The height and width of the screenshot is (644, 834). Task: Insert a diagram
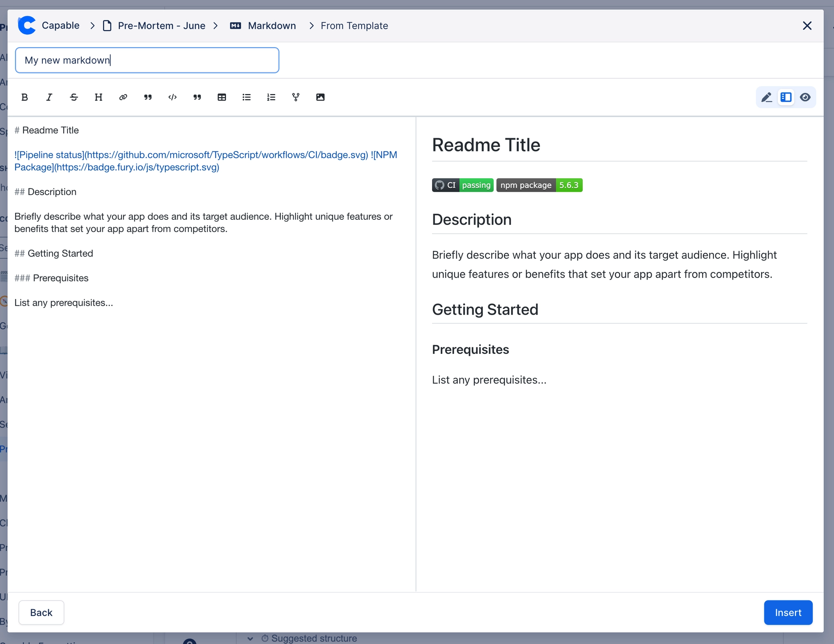pos(295,97)
